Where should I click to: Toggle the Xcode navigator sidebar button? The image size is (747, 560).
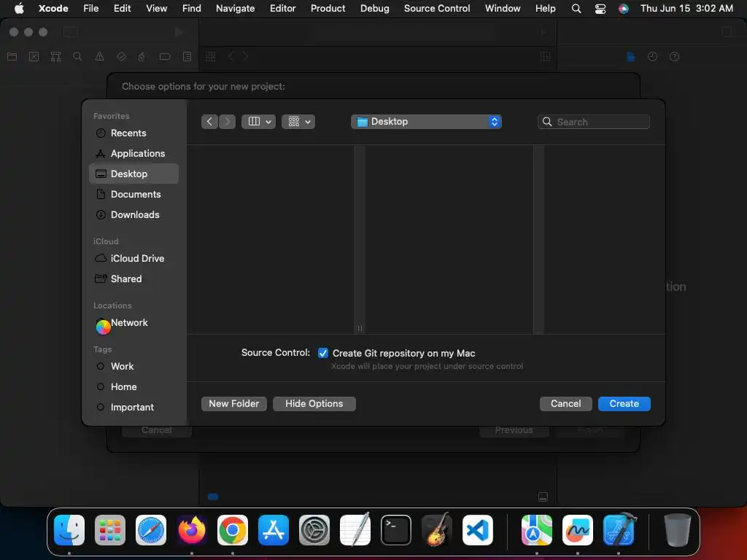[x=71, y=32]
